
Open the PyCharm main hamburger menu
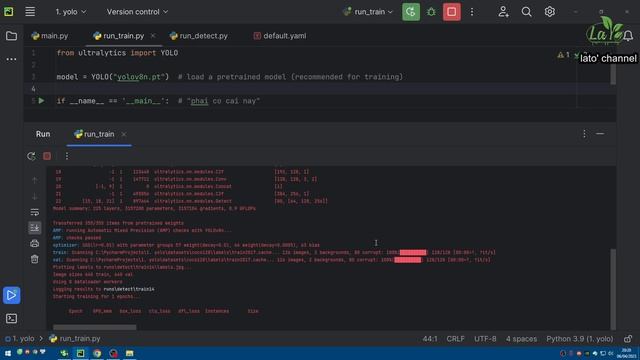pyautogui.click(x=30, y=11)
